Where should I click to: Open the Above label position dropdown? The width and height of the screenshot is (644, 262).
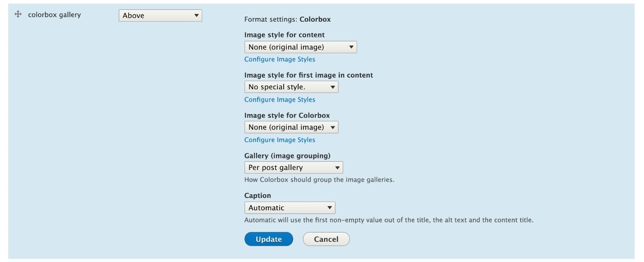tap(160, 15)
